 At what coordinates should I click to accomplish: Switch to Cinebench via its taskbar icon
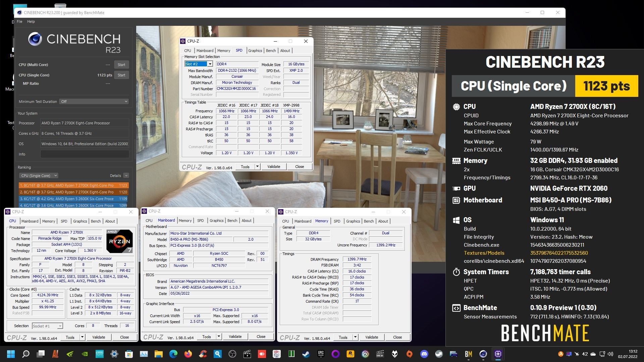click(x=483, y=354)
